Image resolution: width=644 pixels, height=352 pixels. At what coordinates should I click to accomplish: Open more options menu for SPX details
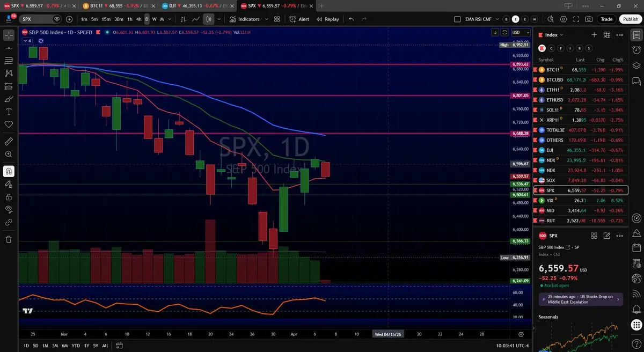620,236
